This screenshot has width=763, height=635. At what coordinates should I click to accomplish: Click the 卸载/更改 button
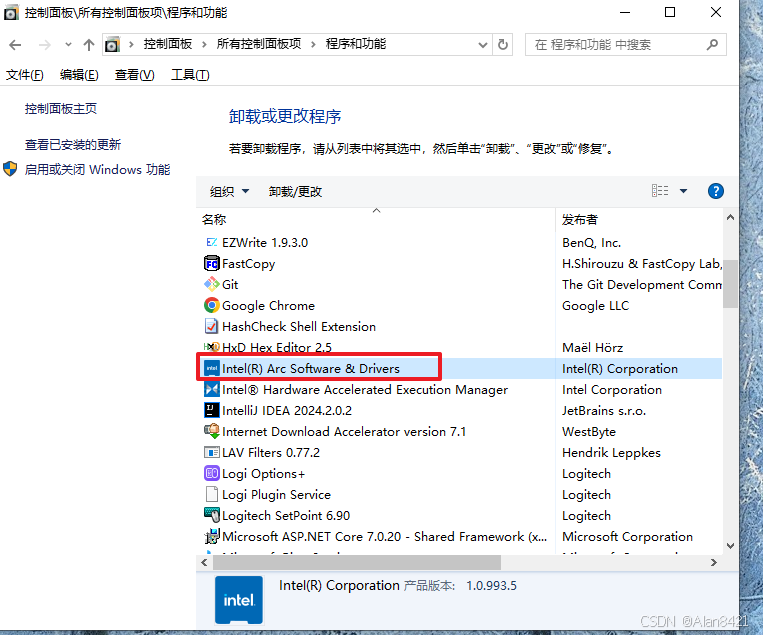[295, 191]
